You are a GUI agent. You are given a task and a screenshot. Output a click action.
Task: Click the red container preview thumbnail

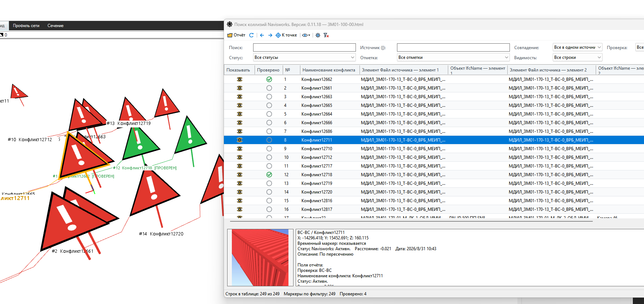coord(260,257)
